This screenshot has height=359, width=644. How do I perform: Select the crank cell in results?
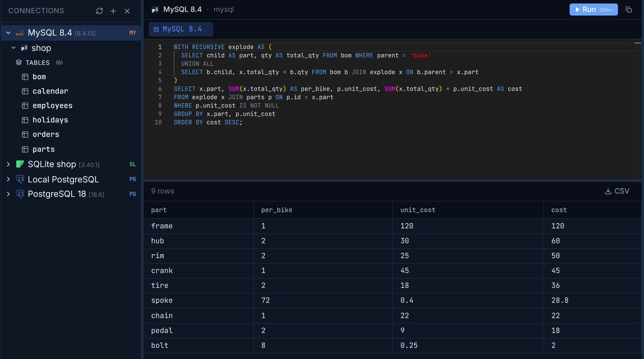pos(198,271)
